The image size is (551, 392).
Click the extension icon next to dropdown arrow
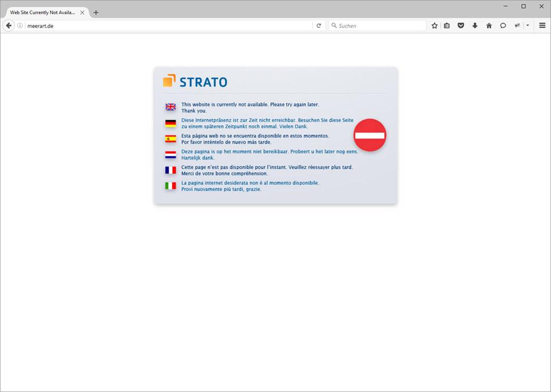pyautogui.click(x=517, y=26)
